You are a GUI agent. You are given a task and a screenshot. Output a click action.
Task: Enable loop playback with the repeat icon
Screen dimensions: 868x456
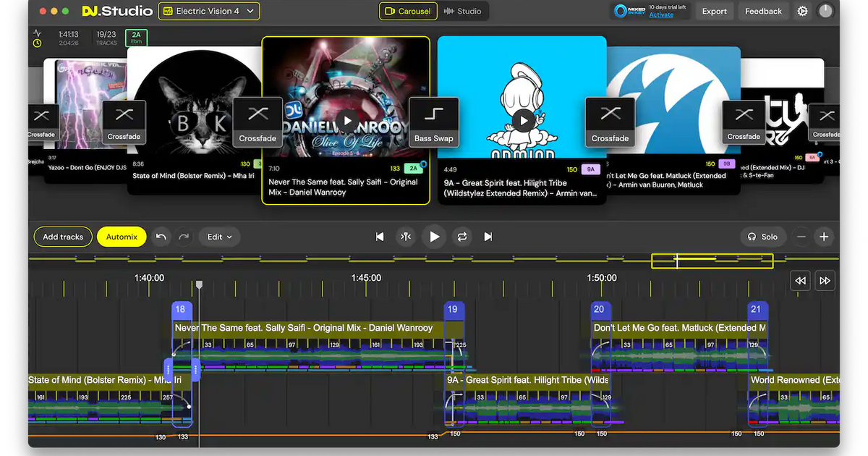(462, 237)
